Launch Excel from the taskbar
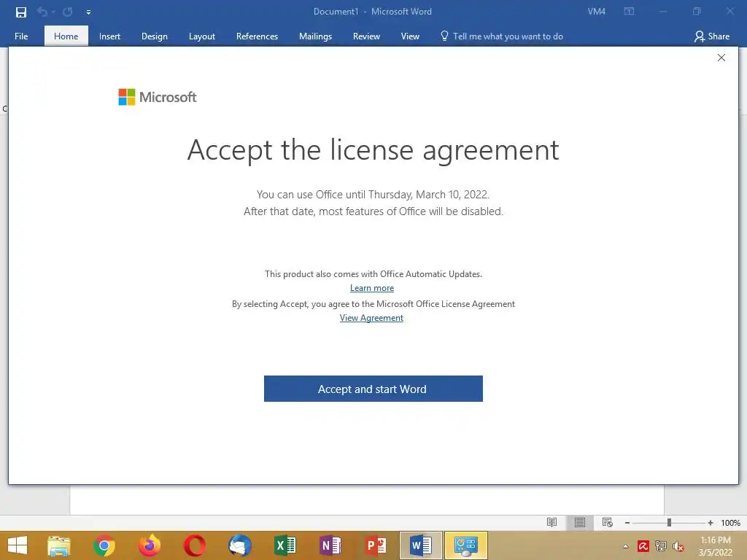Image resolution: width=747 pixels, height=560 pixels. 285,545
